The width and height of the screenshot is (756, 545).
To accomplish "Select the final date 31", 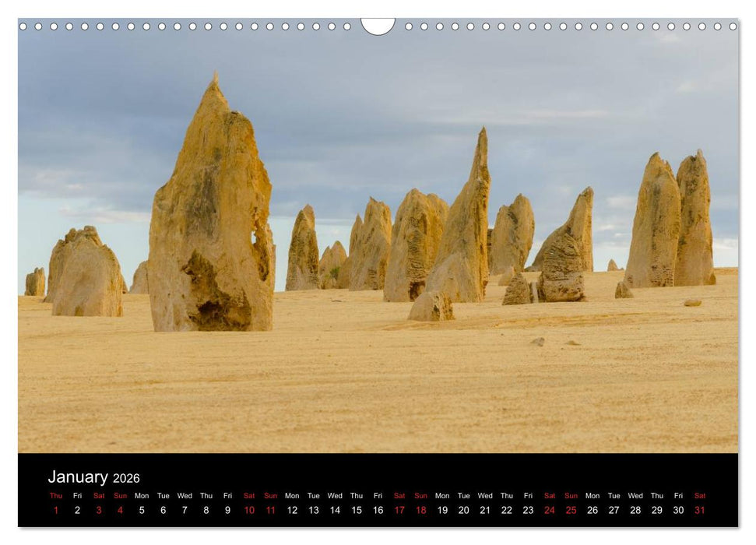I will click(x=699, y=509).
